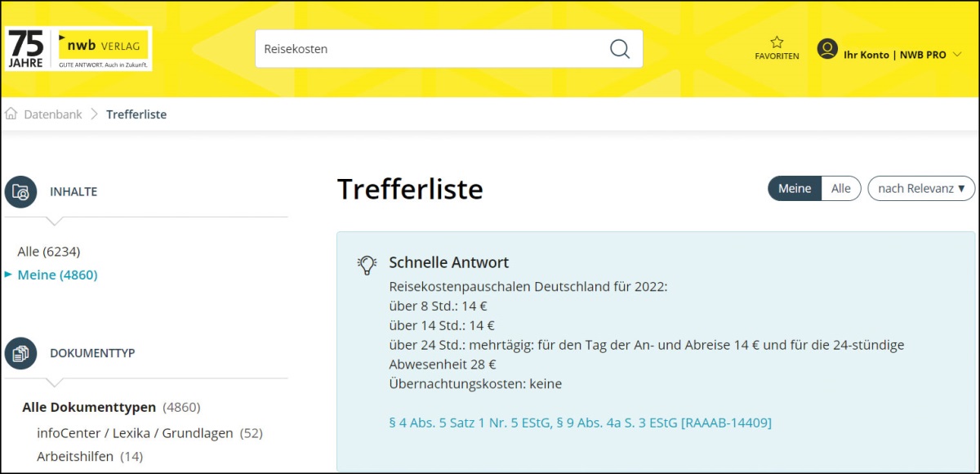Collapse the Inhalte section chevron

point(54,221)
